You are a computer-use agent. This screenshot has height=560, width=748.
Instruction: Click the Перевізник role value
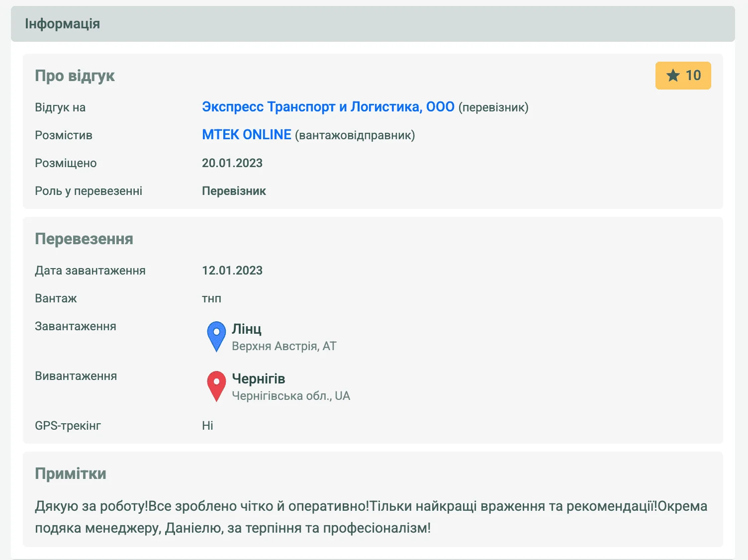click(x=234, y=191)
